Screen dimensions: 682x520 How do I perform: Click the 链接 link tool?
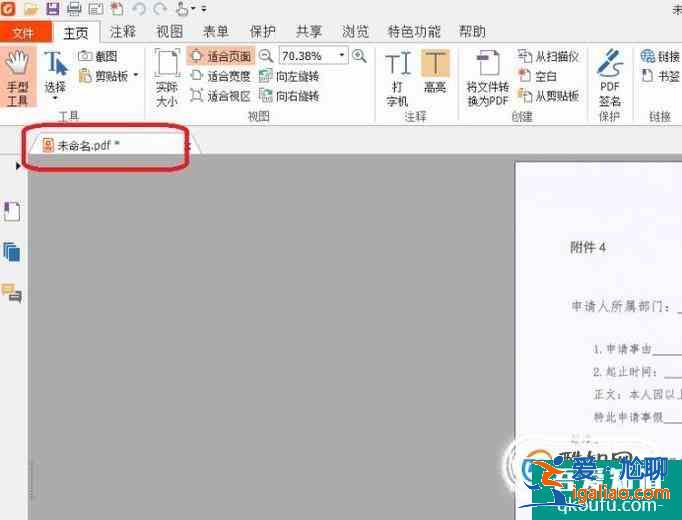tap(660, 56)
